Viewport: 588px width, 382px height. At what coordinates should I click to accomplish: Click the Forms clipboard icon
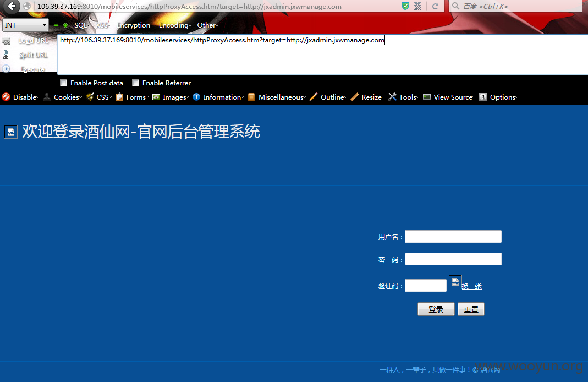pos(119,97)
